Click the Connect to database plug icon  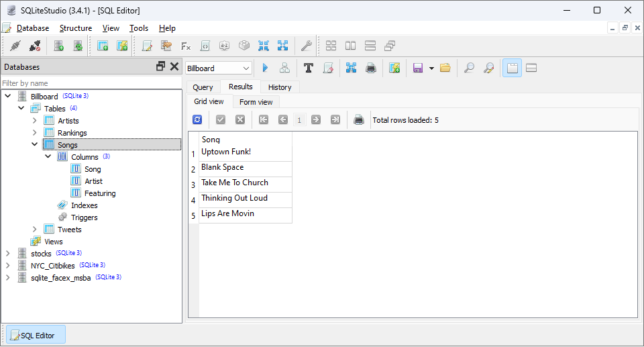tap(15, 46)
